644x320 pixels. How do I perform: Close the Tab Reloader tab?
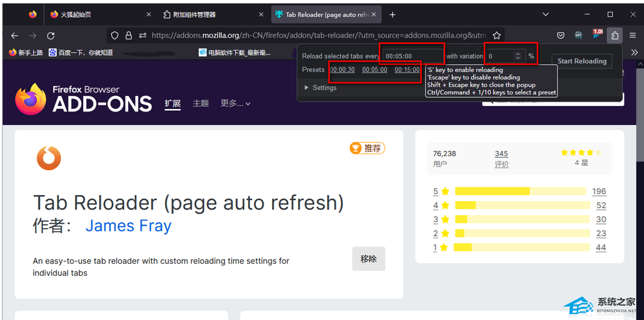click(x=373, y=15)
